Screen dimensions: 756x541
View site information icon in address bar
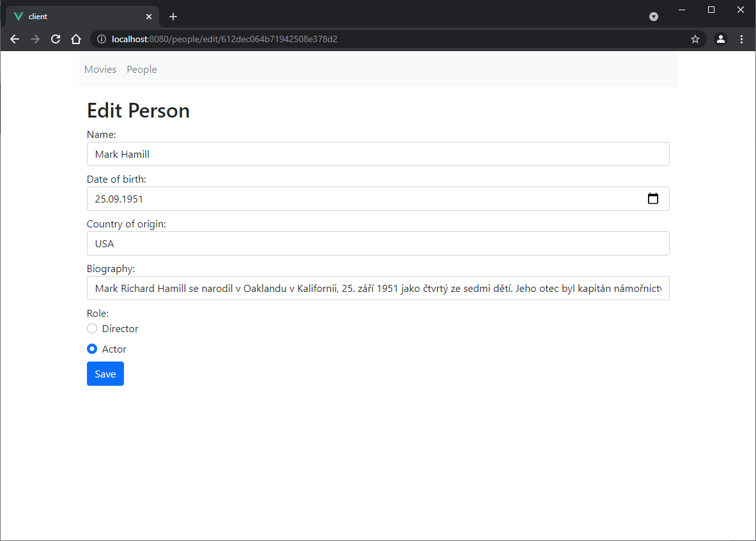(x=101, y=39)
